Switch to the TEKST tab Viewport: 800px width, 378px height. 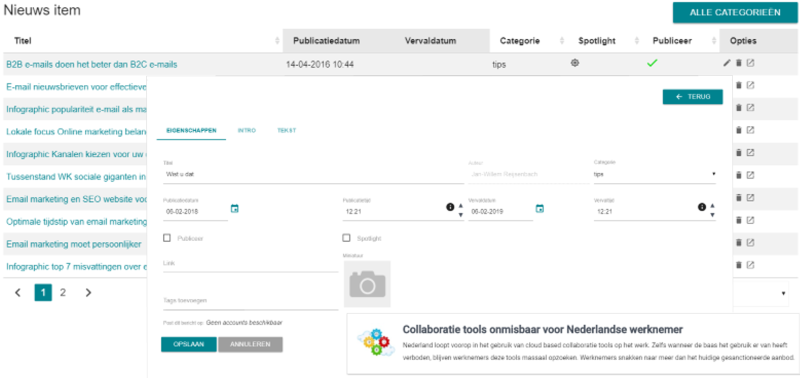pos(287,131)
